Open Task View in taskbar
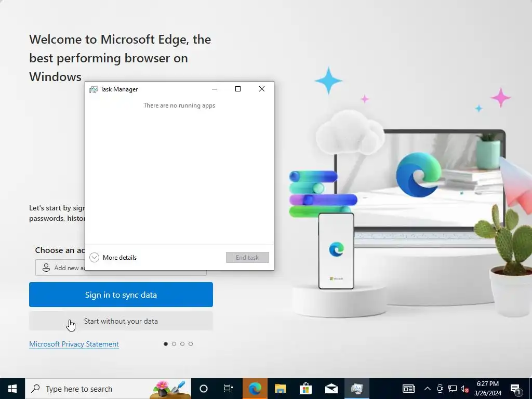The image size is (532, 399). click(x=229, y=389)
